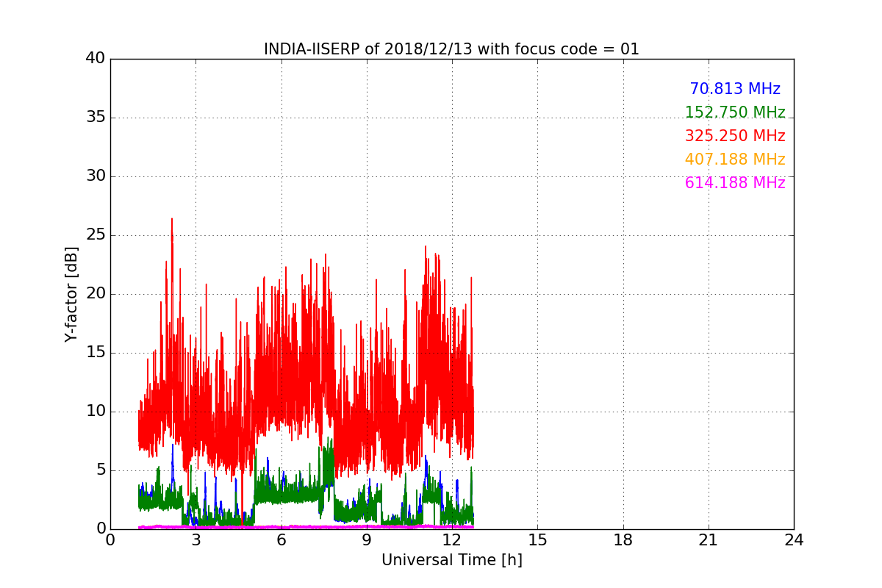The width and height of the screenshot is (882, 588).
Task: Click the x-axis tick label 9
Action: click(x=367, y=539)
